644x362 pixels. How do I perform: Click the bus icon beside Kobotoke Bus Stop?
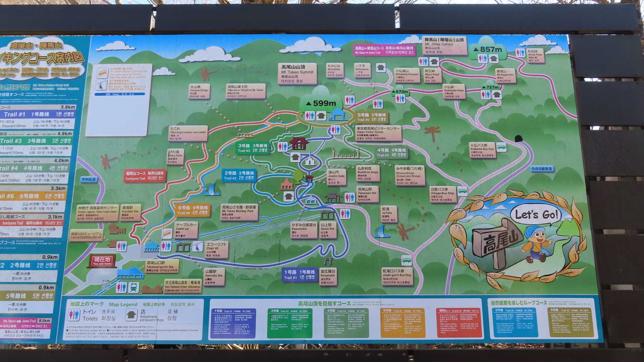(501, 147)
